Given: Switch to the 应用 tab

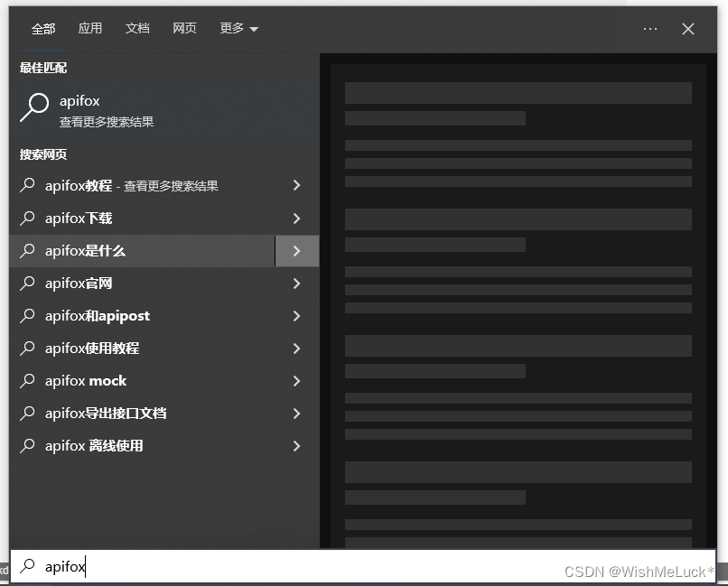Looking at the screenshot, I should (x=90, y=28).
